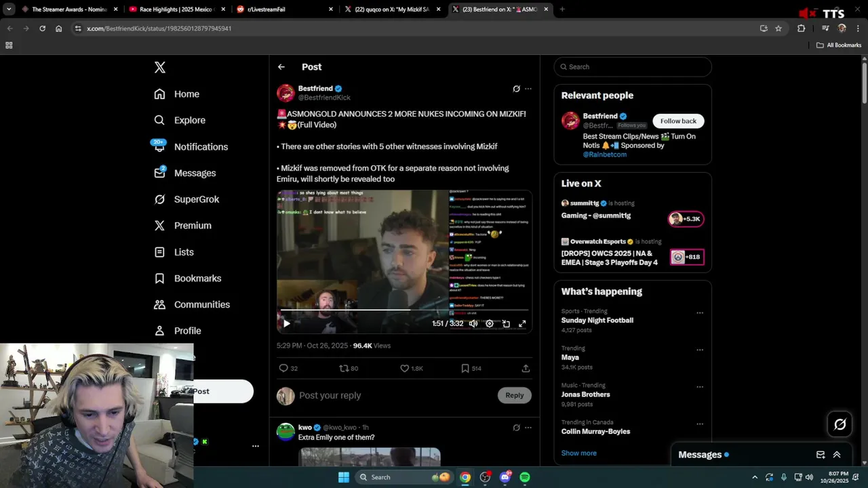The height and width of the screenshot is (488, 868).
Task: Reload the page
Action: pyautogui.click(x=42, y=28)
